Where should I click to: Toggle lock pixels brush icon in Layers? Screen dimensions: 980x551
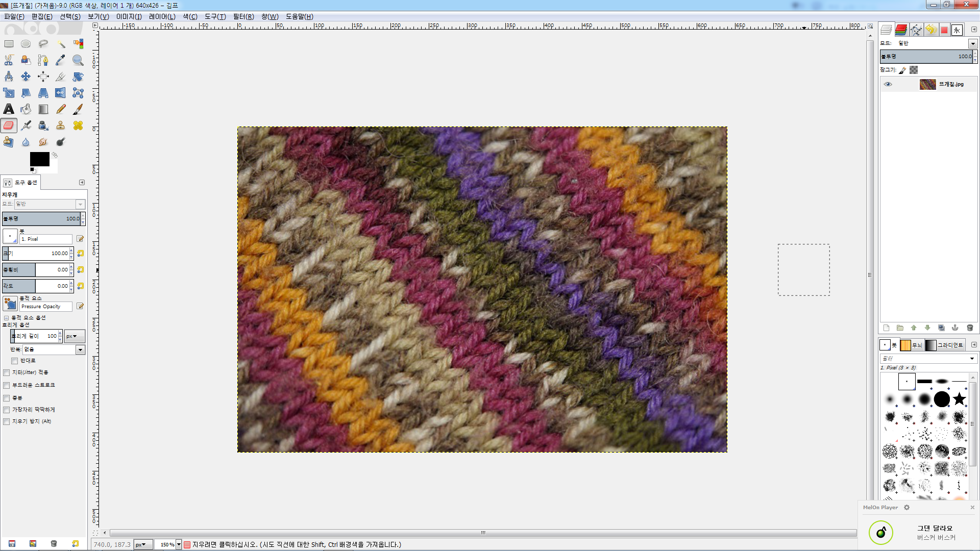(x=902, y=70)
